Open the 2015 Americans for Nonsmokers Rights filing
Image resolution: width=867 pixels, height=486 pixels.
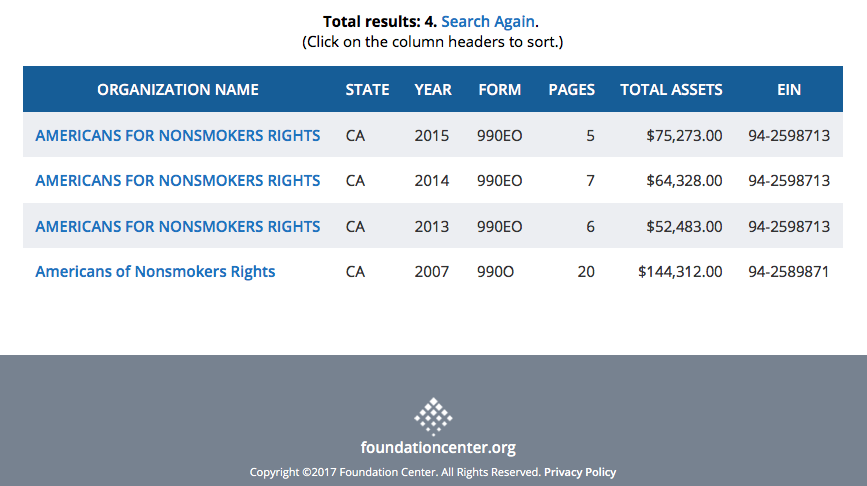point(178,135)
